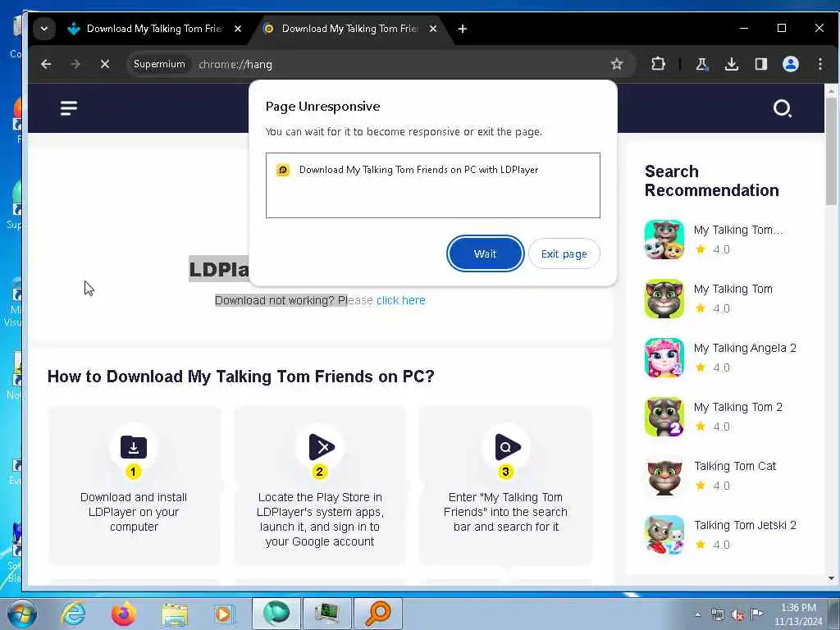Click the Action Center flag tray icon
The height and width of the screenshot is (630, 840).
coord(757,614)
